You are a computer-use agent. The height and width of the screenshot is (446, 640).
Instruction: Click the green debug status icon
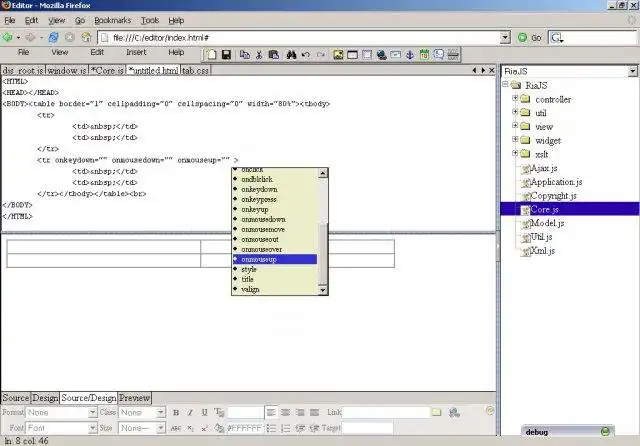(x=605, y=431)
